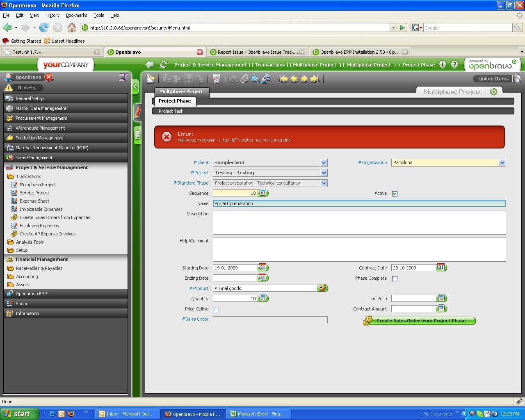
Task: Go to the first record arrow
Action: (x=283, y=79)
